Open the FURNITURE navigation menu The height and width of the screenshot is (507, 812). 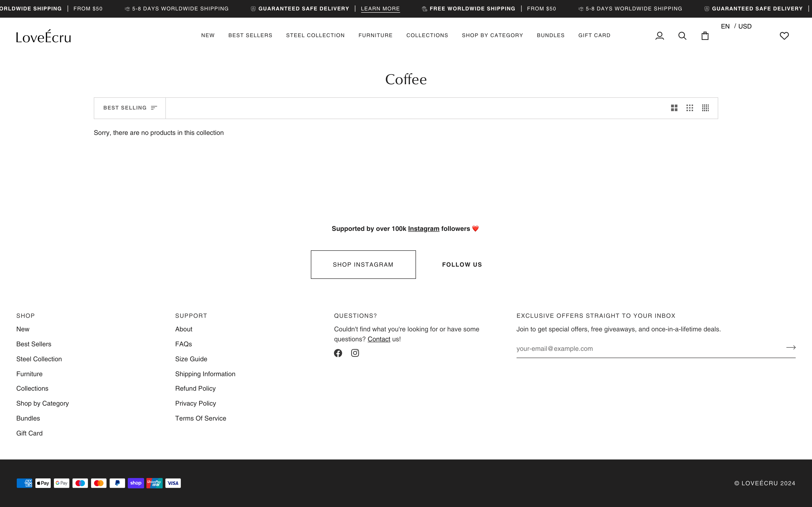375,35
